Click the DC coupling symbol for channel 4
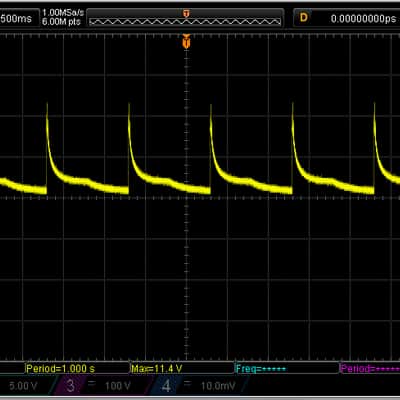The height and width of the screenshot is (400, 400). coord(187,383)
